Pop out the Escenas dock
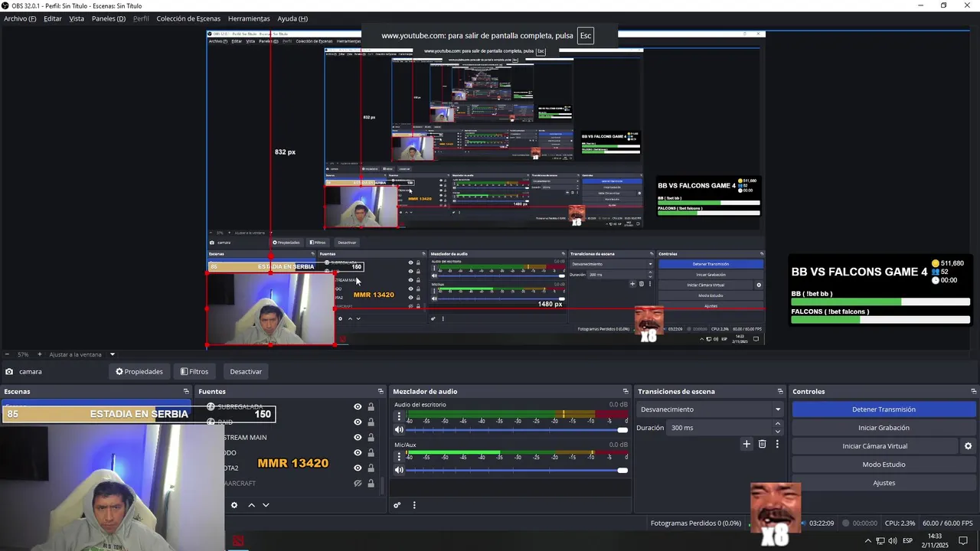 [x=185, y=391]
